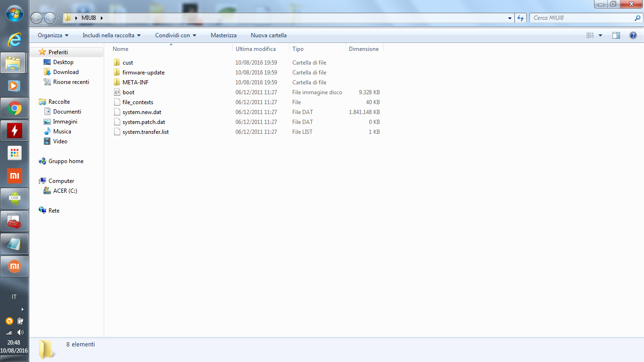Open the red toolbox taskbar icon
This screenshot has width=644, height=362.
tap(14, 221)
